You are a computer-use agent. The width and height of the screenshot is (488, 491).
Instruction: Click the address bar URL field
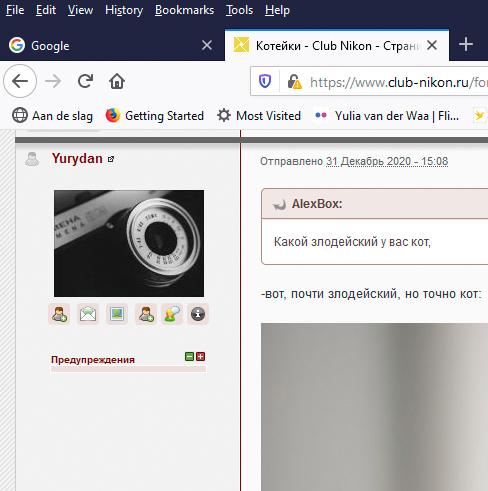(x=397, y=82)
